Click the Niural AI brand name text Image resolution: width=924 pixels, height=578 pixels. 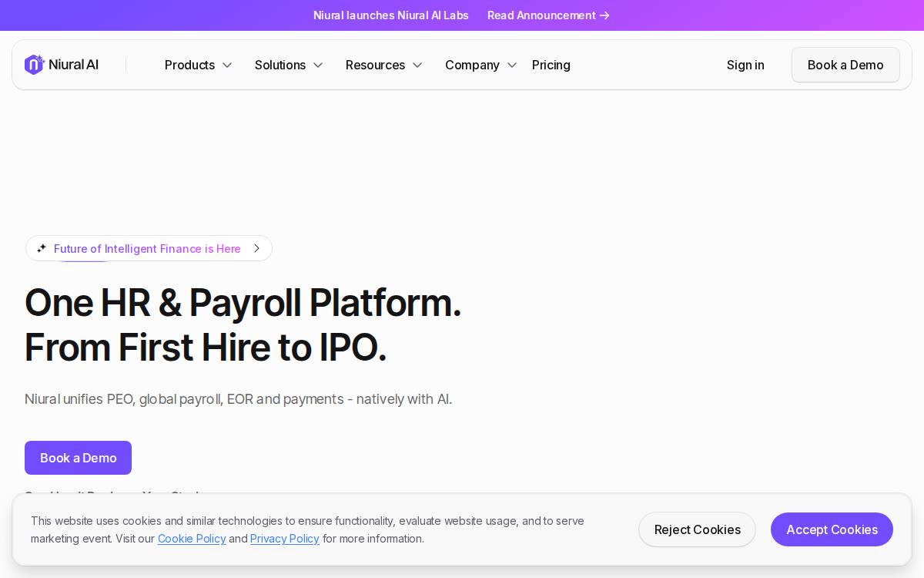(73, 65)
